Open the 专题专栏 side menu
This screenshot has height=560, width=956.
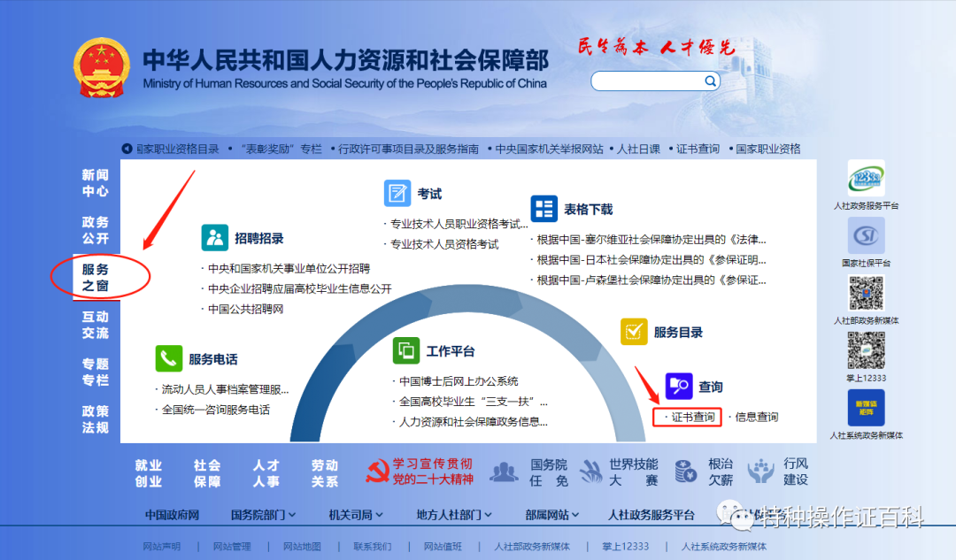(96, 372)
